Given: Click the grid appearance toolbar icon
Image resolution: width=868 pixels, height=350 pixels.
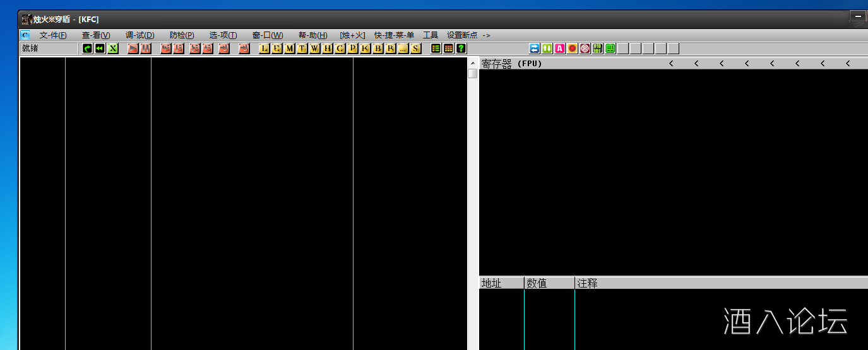Looking at the screenshot, I should coord(449,49).
